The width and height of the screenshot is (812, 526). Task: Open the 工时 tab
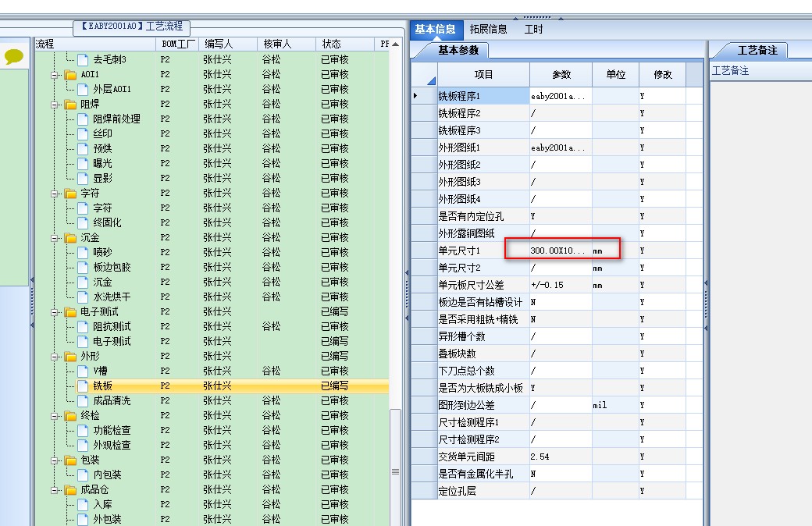click(x=533, y=30)
